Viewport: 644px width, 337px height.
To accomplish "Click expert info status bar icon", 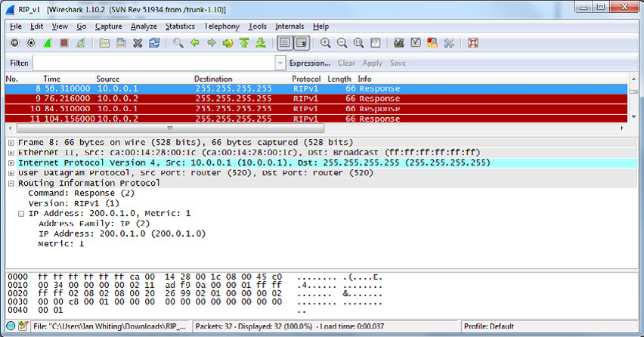I will pos(11,326).
